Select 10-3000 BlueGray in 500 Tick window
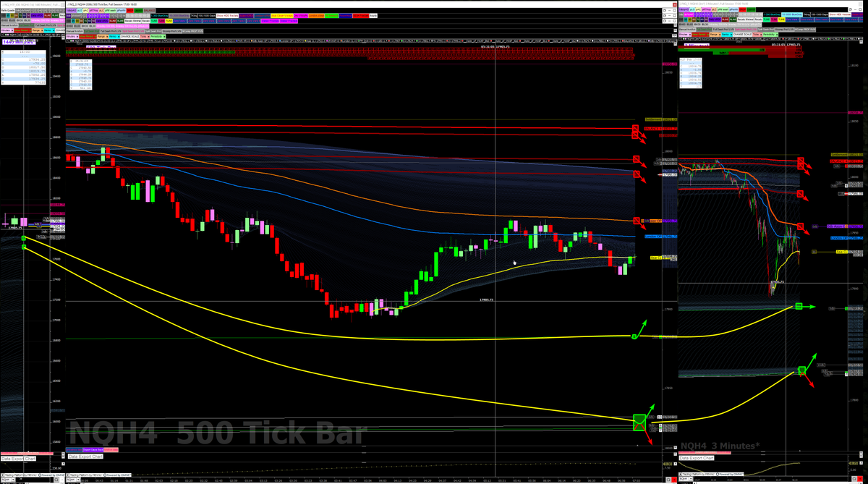 (179, 15)
